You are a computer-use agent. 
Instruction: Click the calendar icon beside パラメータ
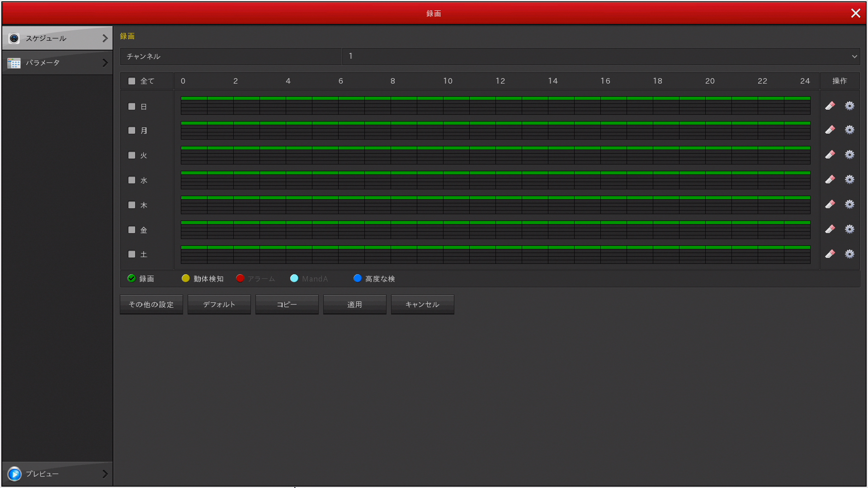tap(14, 63)
